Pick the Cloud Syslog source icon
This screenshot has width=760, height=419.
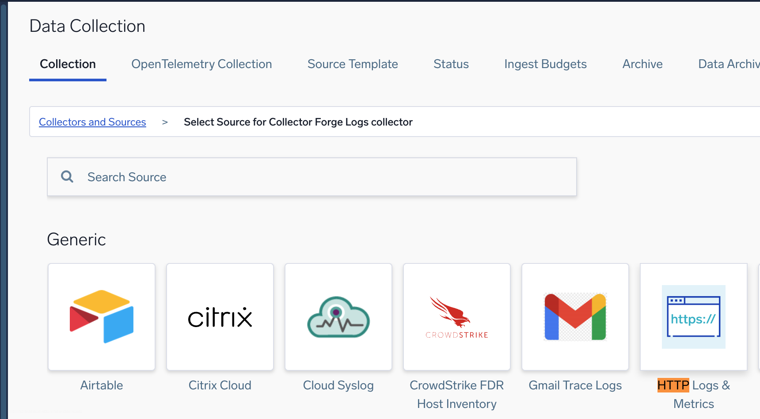[x=338, y=317]
